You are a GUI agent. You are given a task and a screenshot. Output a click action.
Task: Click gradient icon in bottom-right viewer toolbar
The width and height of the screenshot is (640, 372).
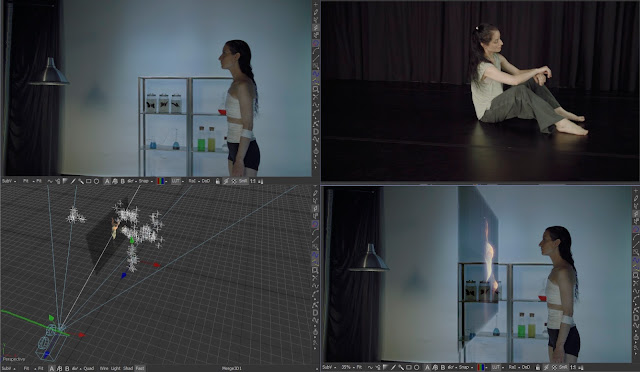[x=385, y=368]
